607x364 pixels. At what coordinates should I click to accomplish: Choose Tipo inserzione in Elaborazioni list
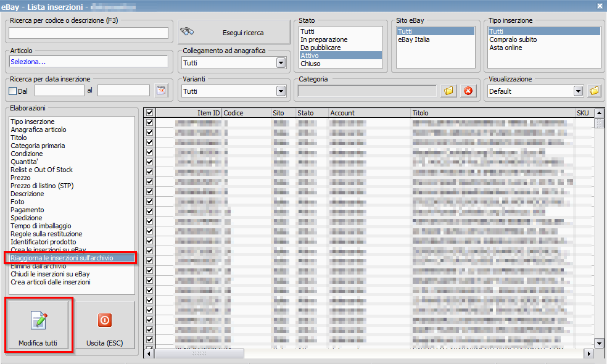coord(33,122)
